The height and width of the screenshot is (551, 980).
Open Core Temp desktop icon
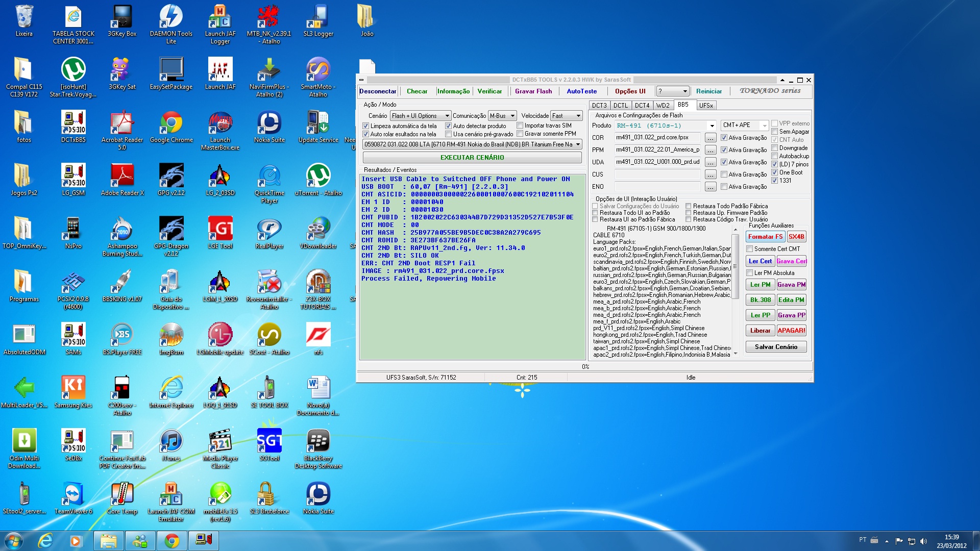click(122, 498)
